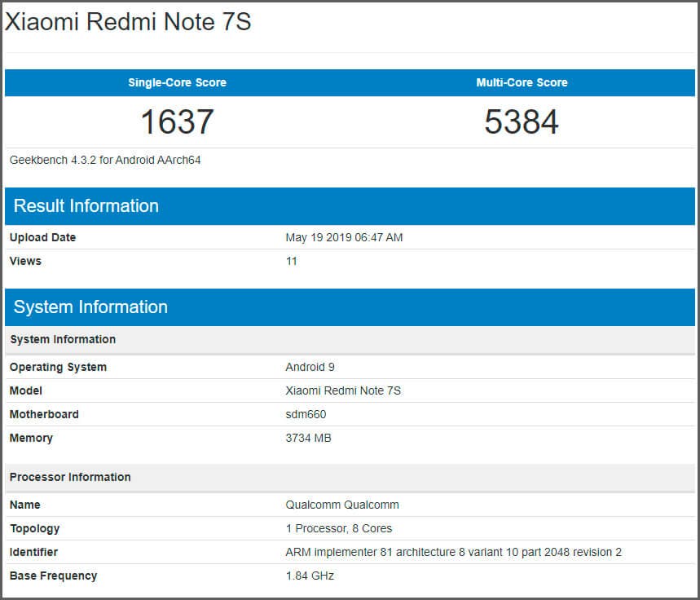The image size is (700, 600).
Task: Click the 1.84 GHz Base Frequency value
Action: (x=308, y=576)
